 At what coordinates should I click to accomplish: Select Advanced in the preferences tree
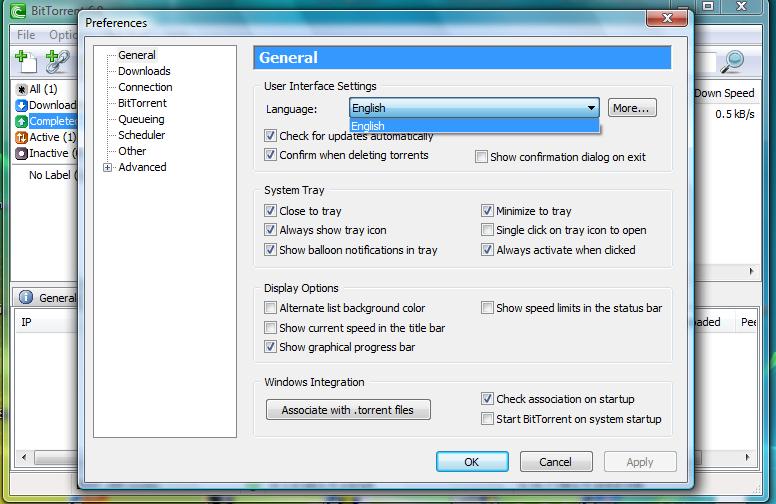click(x=142, y=167)
